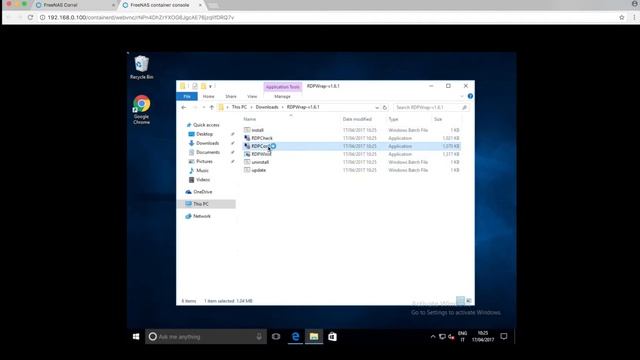
Task: Open the Share ribbon tab
Action: tap(231, 96)
